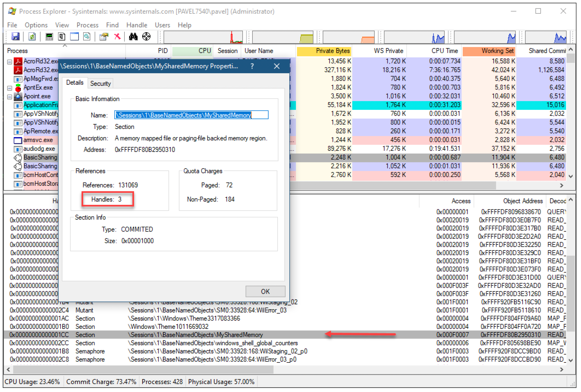
Task: Switch to the Security tab
Action: (101, 84)
